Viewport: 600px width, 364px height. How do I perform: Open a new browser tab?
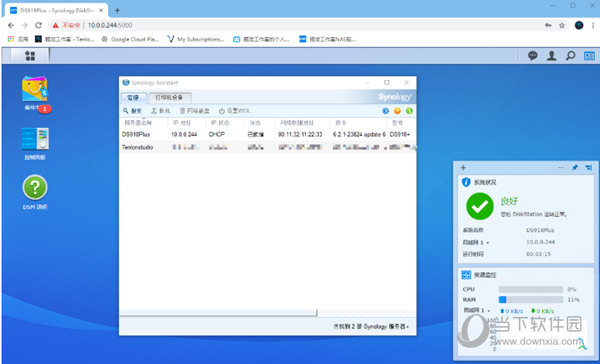click(117, 10)
